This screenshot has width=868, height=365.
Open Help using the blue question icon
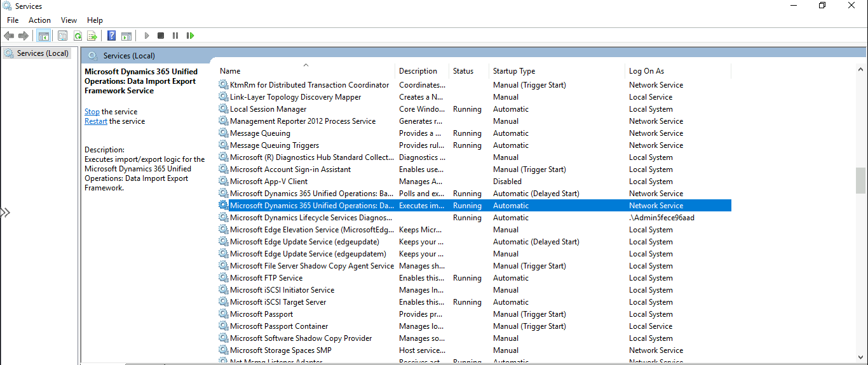pos(112,36)
